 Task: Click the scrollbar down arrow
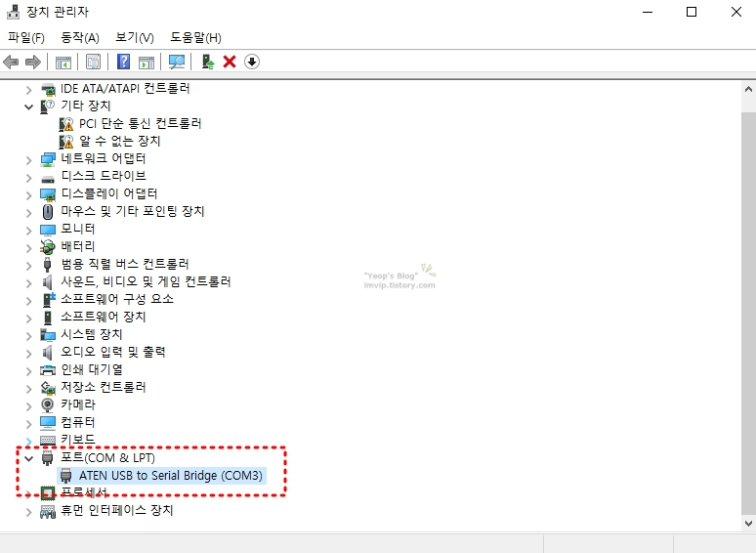(748, 524)
